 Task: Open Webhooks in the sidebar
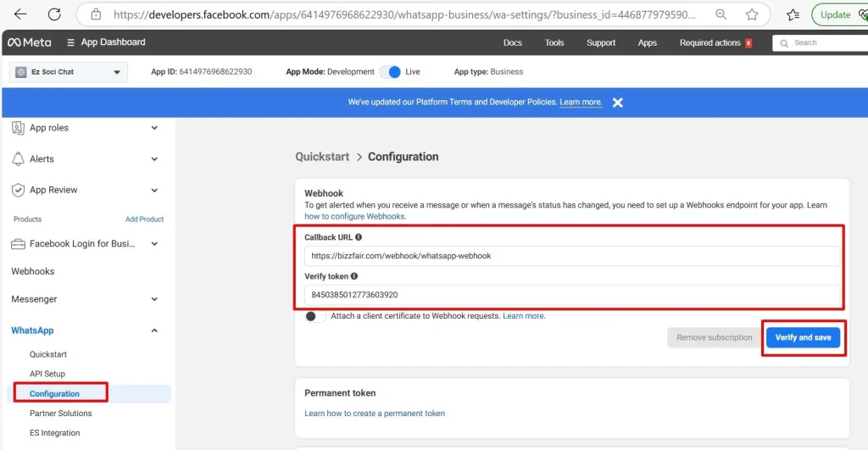(33, 271)
